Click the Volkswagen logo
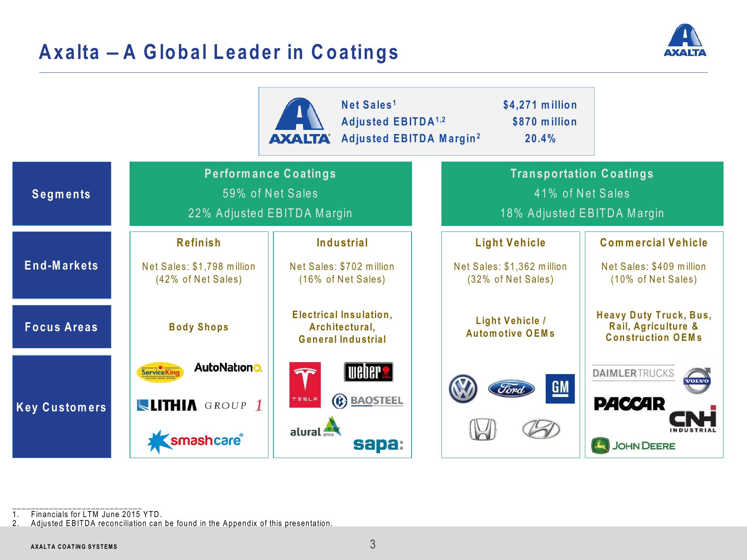 (x=463, y=389)
